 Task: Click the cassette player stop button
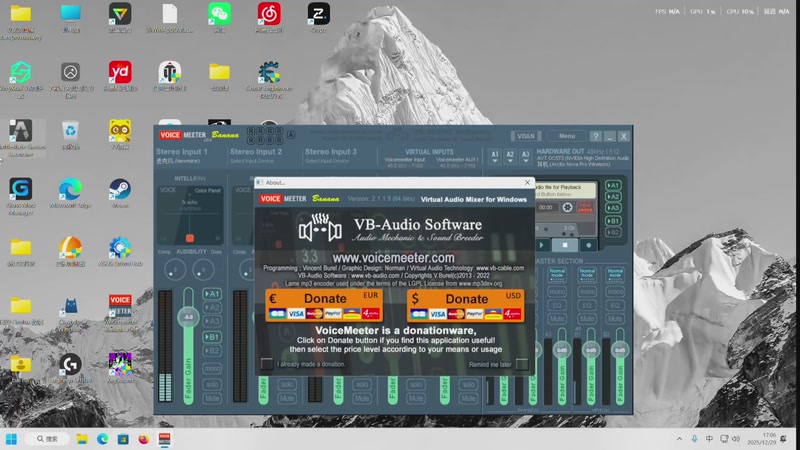[x=565, y=245]
